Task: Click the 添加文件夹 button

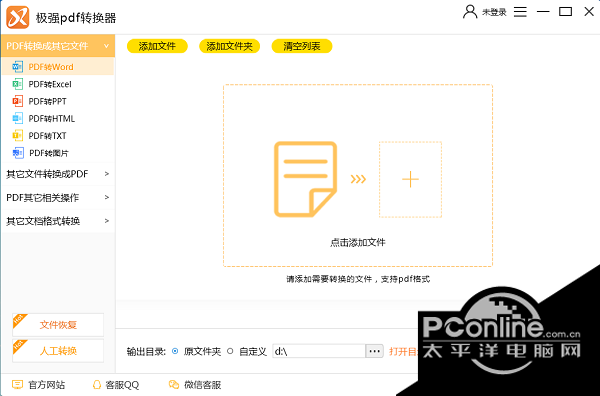Action: point(230,46)
